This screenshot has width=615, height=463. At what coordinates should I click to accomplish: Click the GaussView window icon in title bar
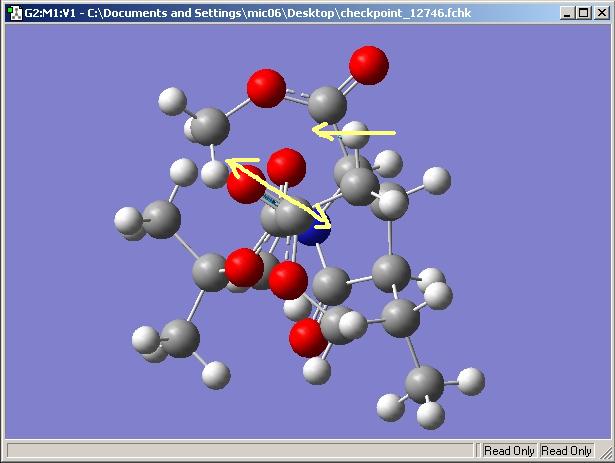click(15, 13)
